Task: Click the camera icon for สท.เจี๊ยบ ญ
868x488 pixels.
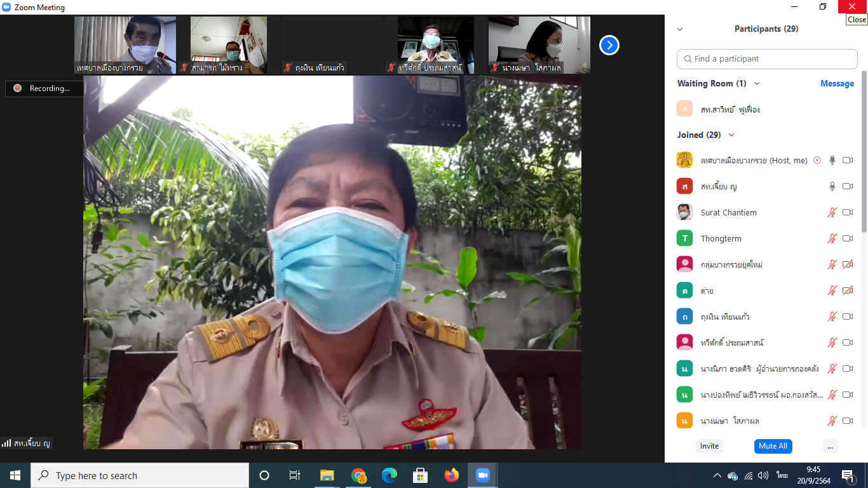Action: pos(848,187)
